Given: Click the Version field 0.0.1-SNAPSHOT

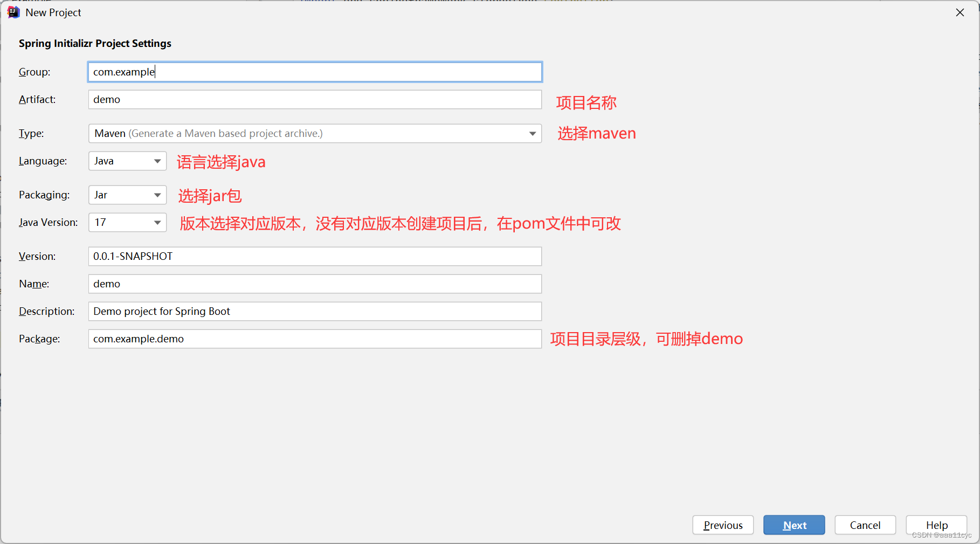Looking at the screenshot, I should coord(315,256).
